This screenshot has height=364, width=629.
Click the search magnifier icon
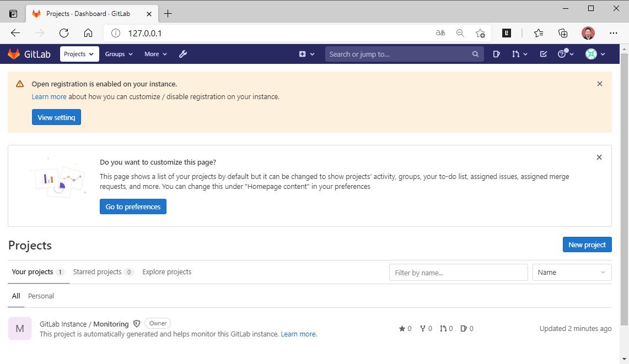point(475,54)
